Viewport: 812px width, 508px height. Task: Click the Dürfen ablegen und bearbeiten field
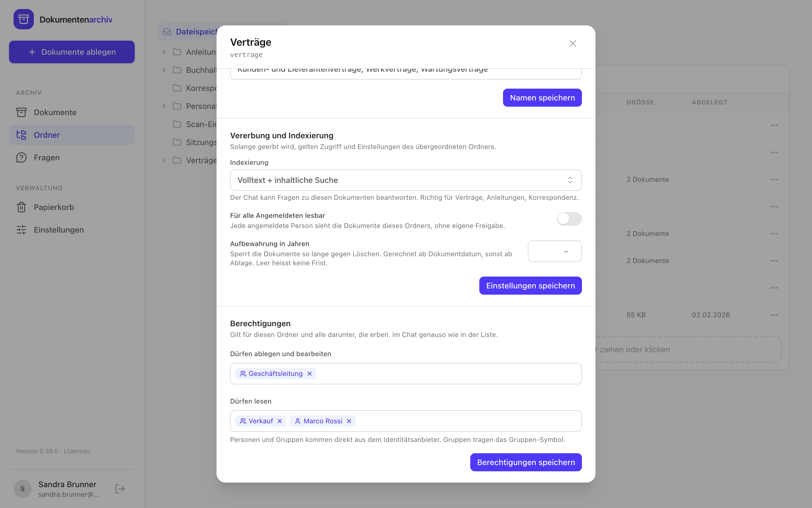pos(406,374)
